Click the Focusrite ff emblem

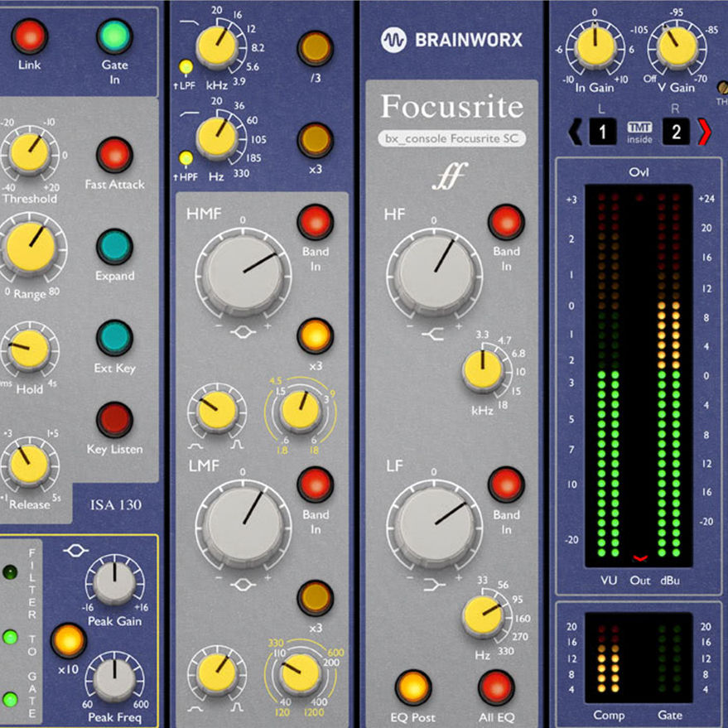point(450,176)
